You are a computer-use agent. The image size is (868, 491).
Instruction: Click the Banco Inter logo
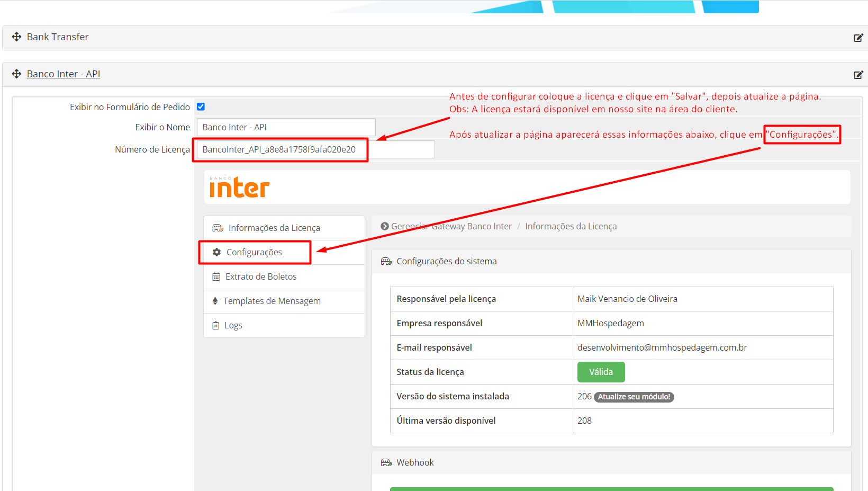click(x=239, y=187)
